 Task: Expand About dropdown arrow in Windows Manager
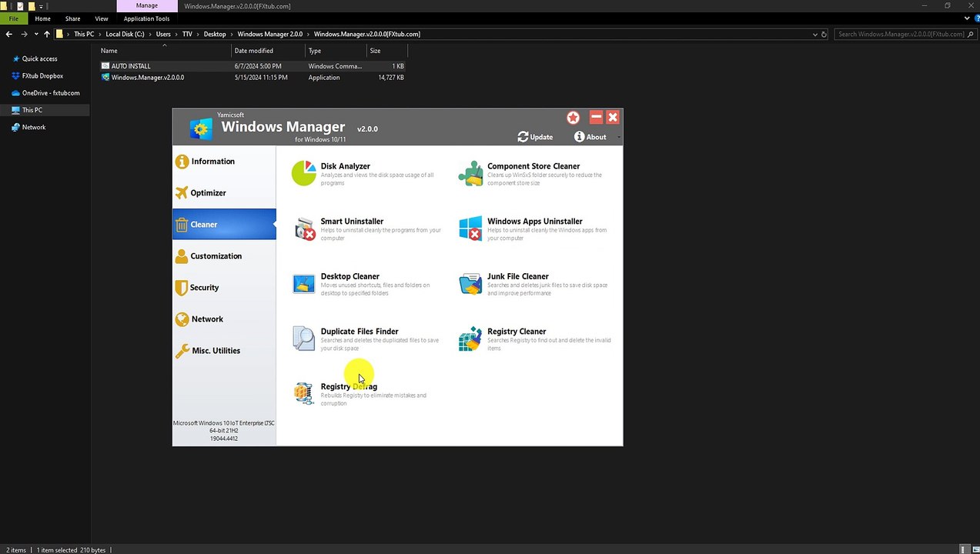[x=618, y=138]
